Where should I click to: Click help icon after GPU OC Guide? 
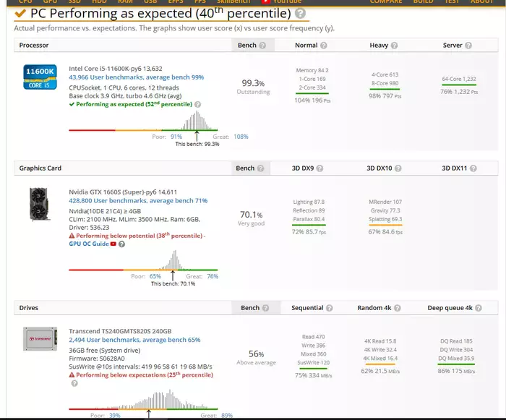(121, 244)
